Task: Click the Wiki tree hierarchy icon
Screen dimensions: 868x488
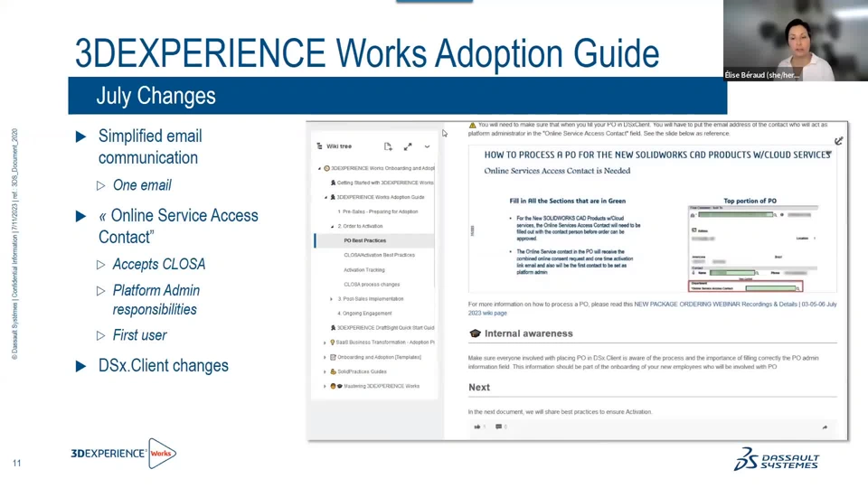Action: pyautogui.click(x=319, y=146)
